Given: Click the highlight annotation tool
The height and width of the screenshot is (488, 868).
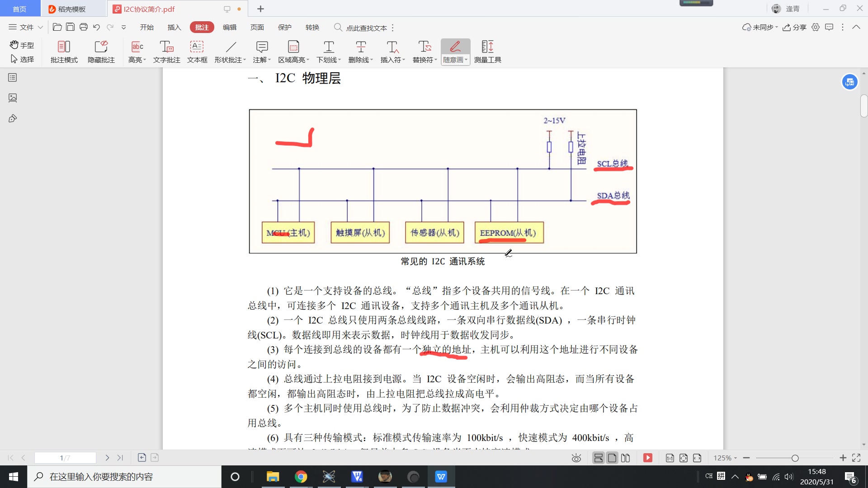Looking at the screenshot, I should [135, 51].
